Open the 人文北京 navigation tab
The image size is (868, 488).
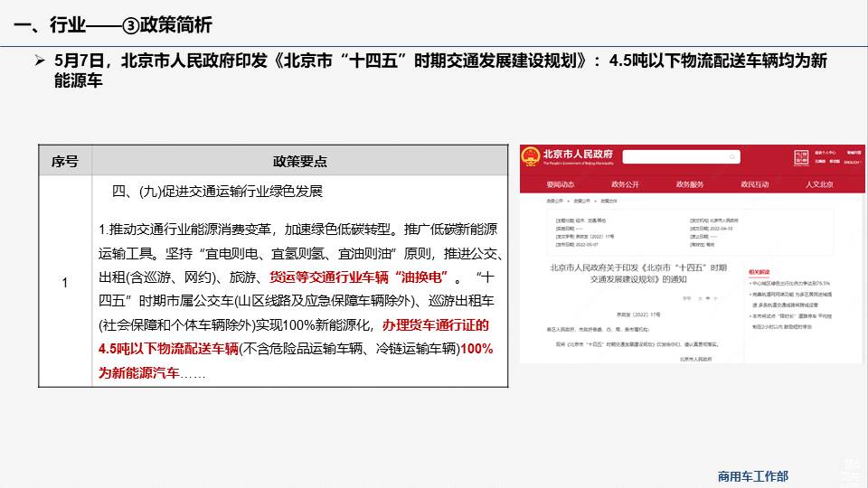819,184
